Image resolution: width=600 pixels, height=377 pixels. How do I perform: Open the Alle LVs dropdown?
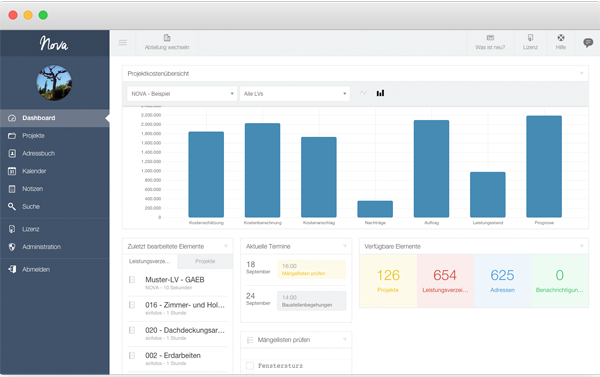tap(295, 94)
